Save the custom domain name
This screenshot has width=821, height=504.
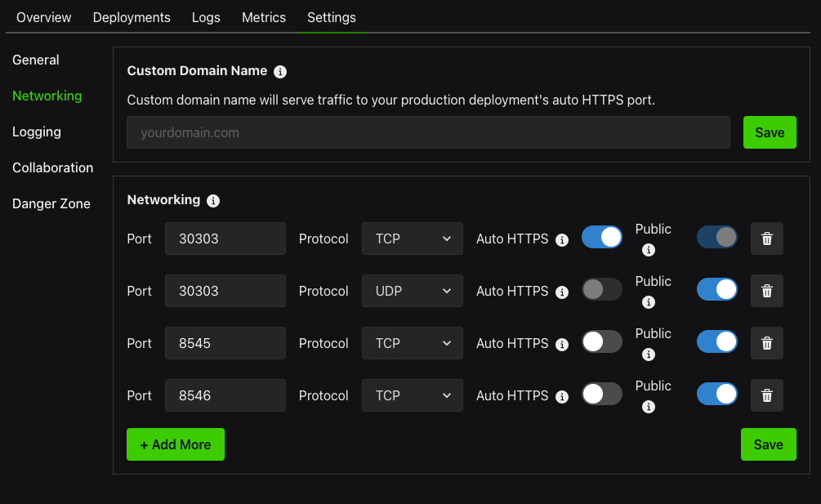769,132
